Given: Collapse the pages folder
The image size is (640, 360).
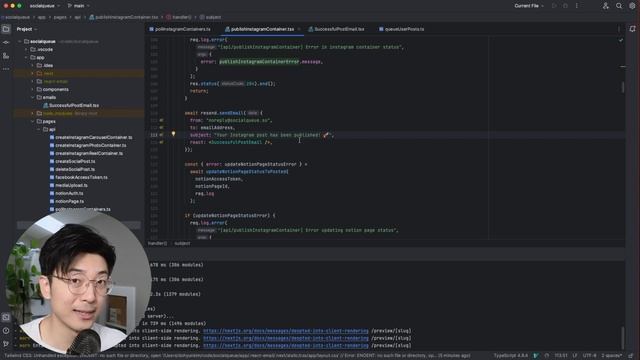Looking at the screenshot, I should coord(33,121).
